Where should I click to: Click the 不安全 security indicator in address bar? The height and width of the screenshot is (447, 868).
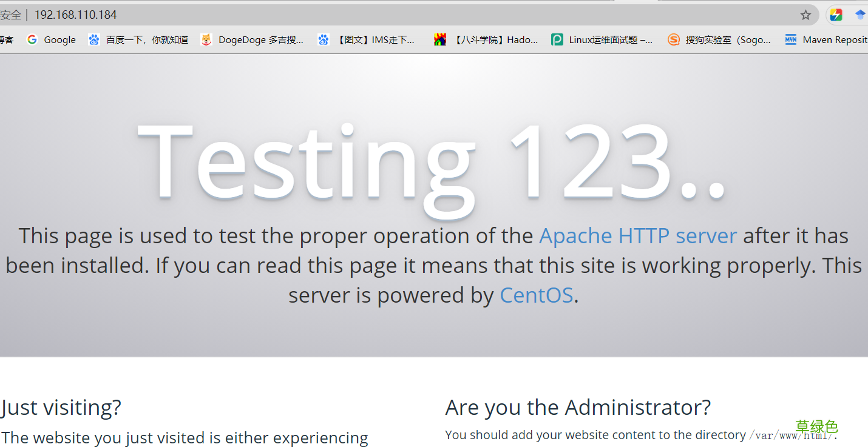pos(10,15)
